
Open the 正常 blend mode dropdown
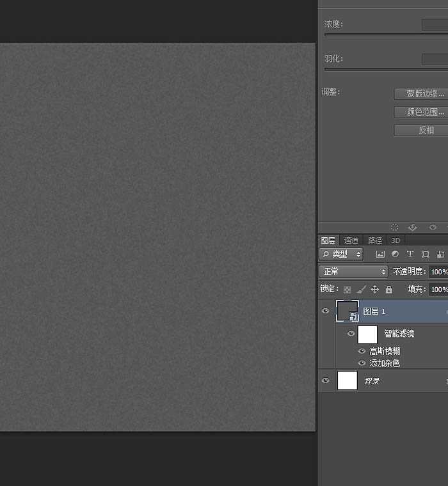pyautogui.click(x=353, y=272)
